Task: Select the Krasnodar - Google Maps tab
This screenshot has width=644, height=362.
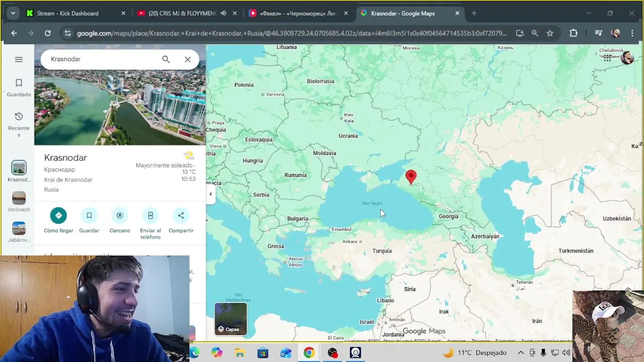Action: pos(403,13)
